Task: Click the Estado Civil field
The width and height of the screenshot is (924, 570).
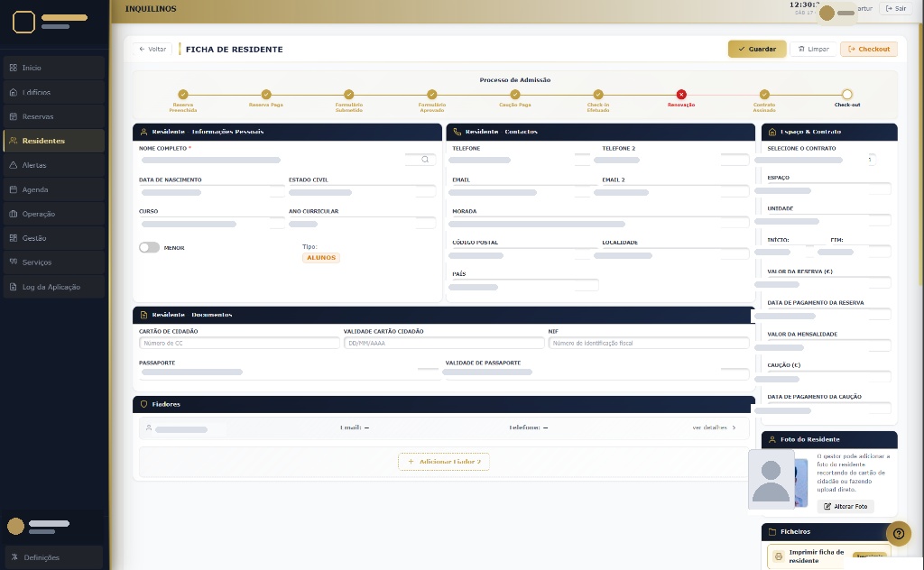Action: 363,191
